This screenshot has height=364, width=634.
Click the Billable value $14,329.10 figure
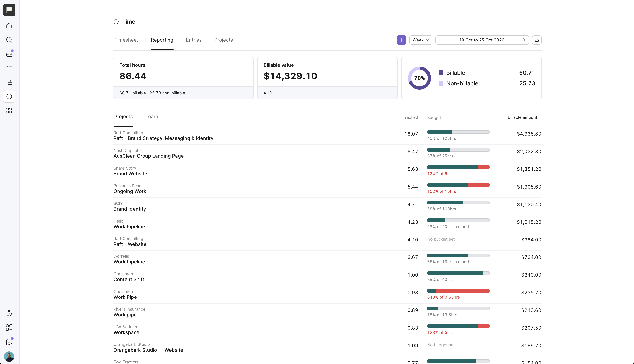(x=290, y=76)
